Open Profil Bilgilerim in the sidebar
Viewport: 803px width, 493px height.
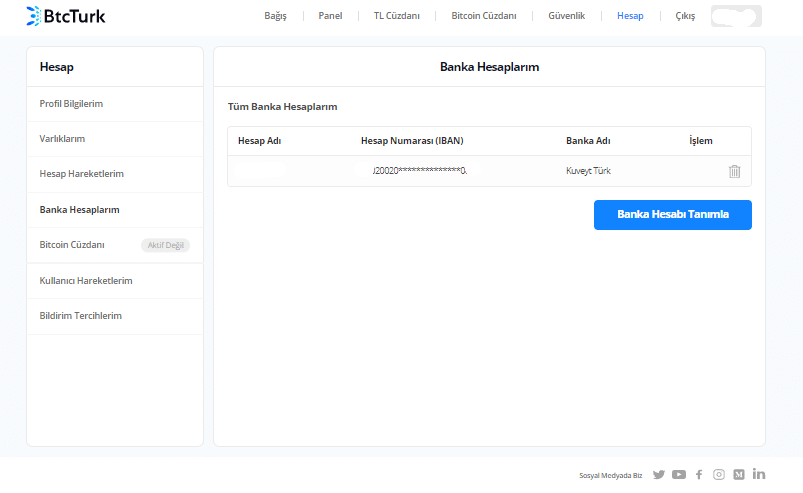point(71,104)
